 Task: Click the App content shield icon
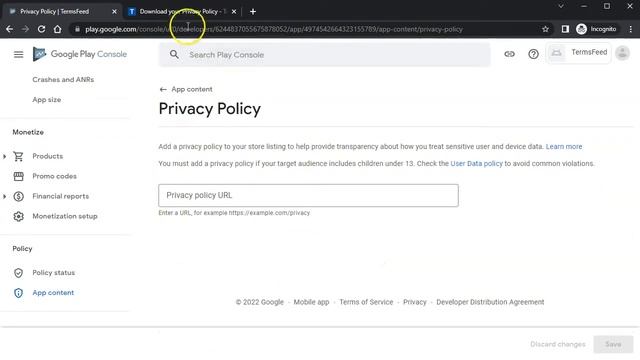pyautogui.click(x=18, y=293)
